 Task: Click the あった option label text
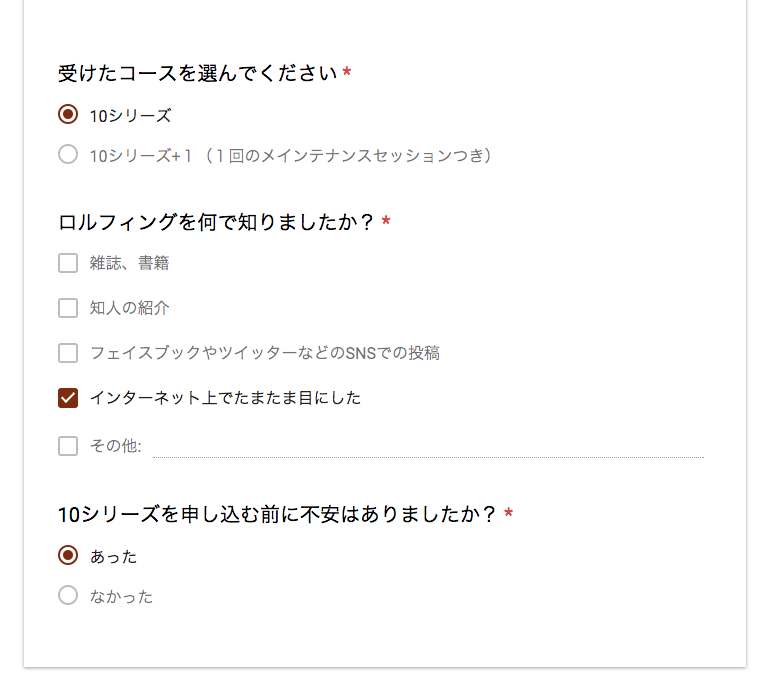(x=113, y=557)
